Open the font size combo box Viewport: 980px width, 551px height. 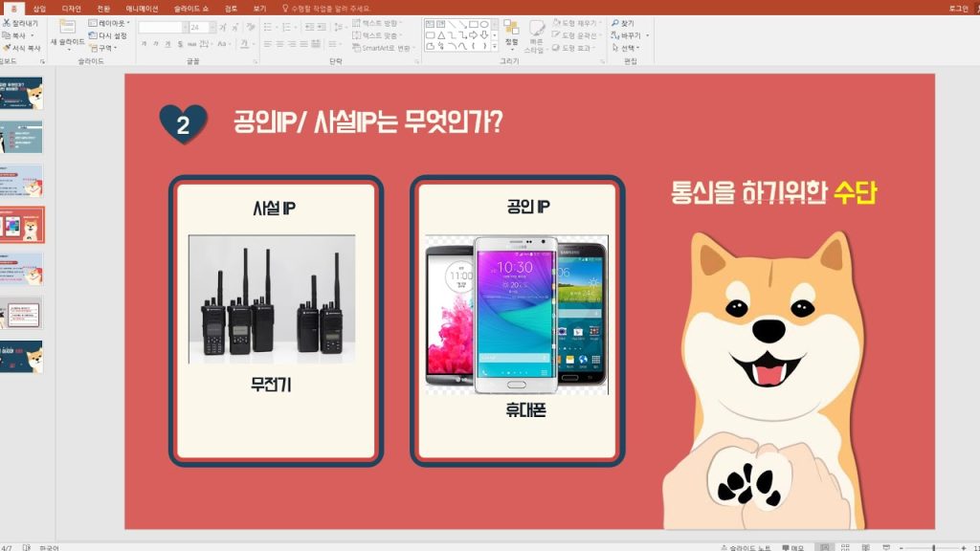pos(201,27)
